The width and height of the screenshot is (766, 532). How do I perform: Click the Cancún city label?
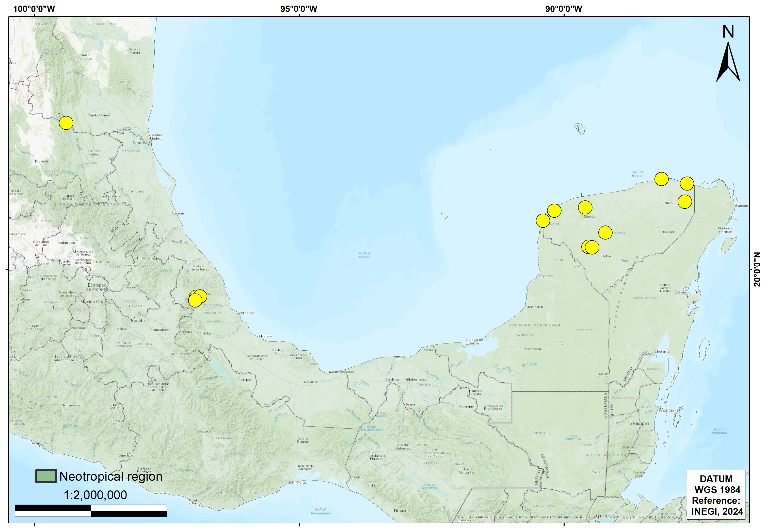[x=741, y=206]
